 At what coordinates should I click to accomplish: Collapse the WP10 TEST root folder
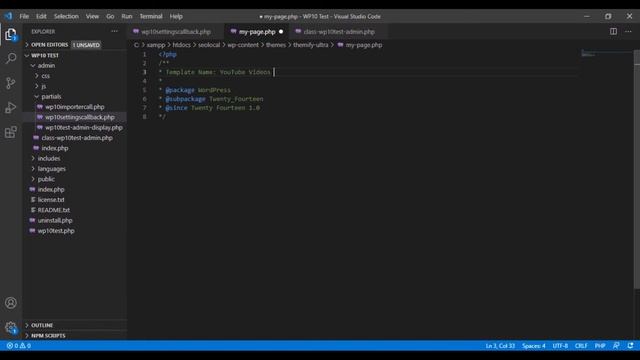(44, 55)
